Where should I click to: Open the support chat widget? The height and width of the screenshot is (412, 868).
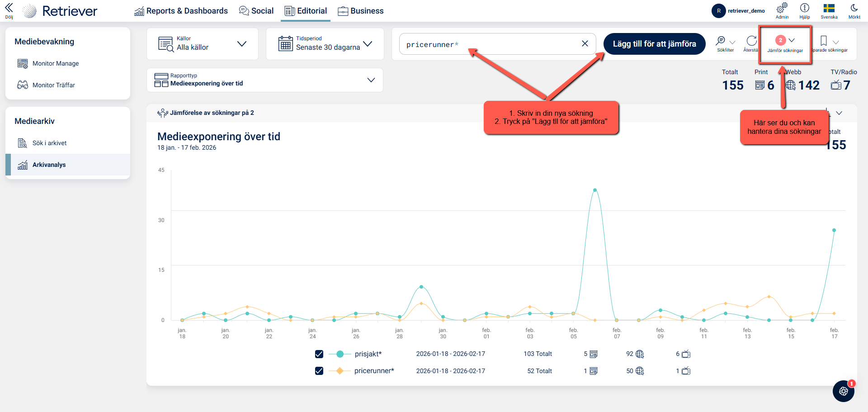point(844,391)
